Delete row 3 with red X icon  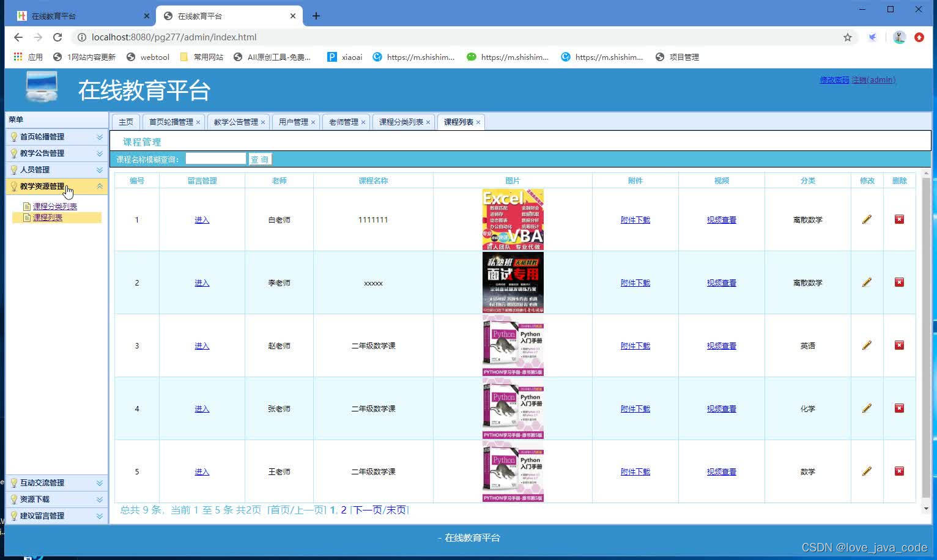(x=899, y=345)
